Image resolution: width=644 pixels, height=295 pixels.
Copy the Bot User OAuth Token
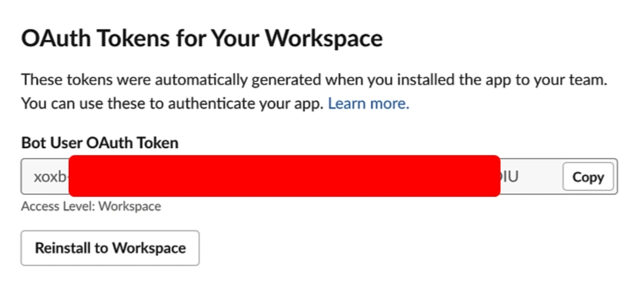(x=588, y=177)
